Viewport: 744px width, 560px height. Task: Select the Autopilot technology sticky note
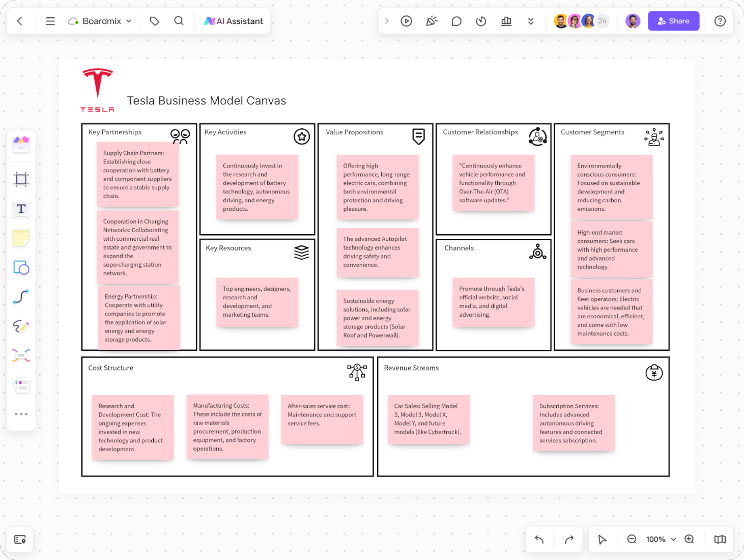pos(378,252)
